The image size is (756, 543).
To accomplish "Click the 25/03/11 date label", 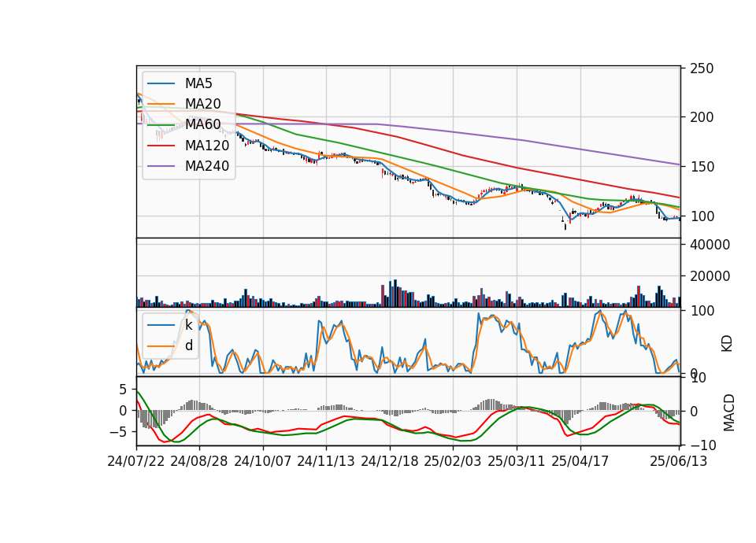I will pyautogui.click(x=517, y=461).
